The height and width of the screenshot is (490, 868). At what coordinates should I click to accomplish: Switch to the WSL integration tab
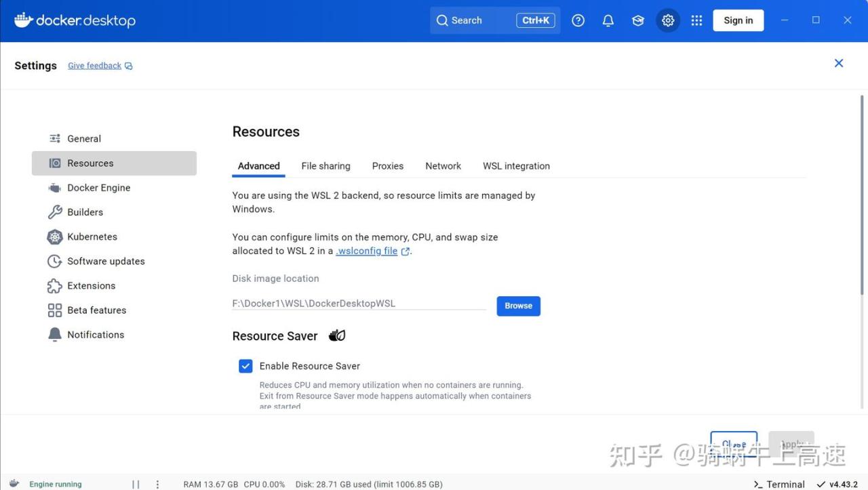coord(516,166)
